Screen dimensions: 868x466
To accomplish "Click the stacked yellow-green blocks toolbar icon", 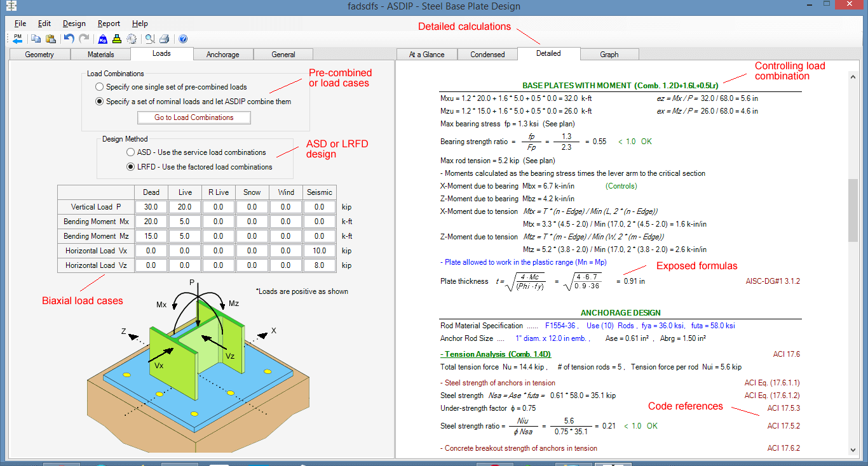I will coord(117,39).
